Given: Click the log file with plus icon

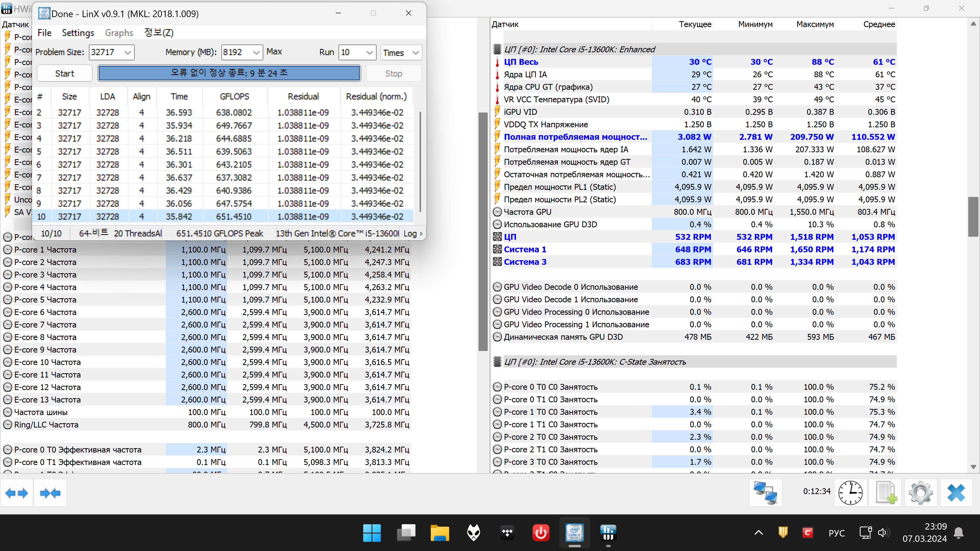Looking at the screenshot, I should pyautogui.click(x=886, y=493).
